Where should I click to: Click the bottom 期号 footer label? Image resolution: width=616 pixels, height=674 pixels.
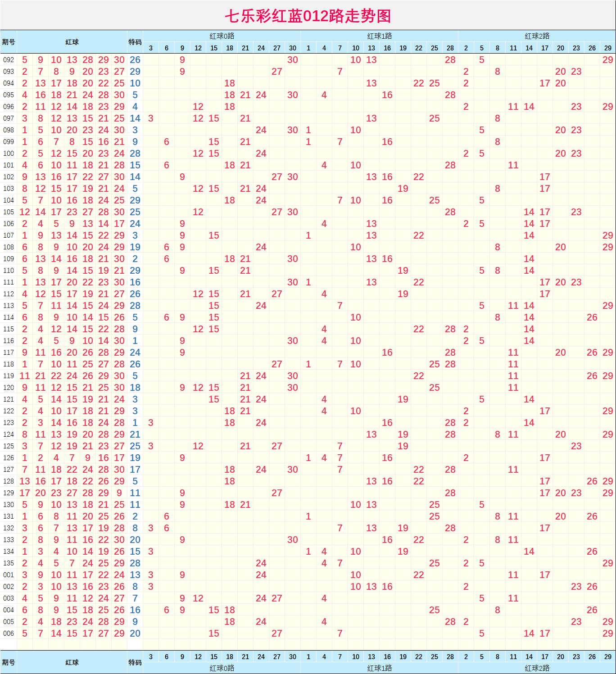pos(9,662)
